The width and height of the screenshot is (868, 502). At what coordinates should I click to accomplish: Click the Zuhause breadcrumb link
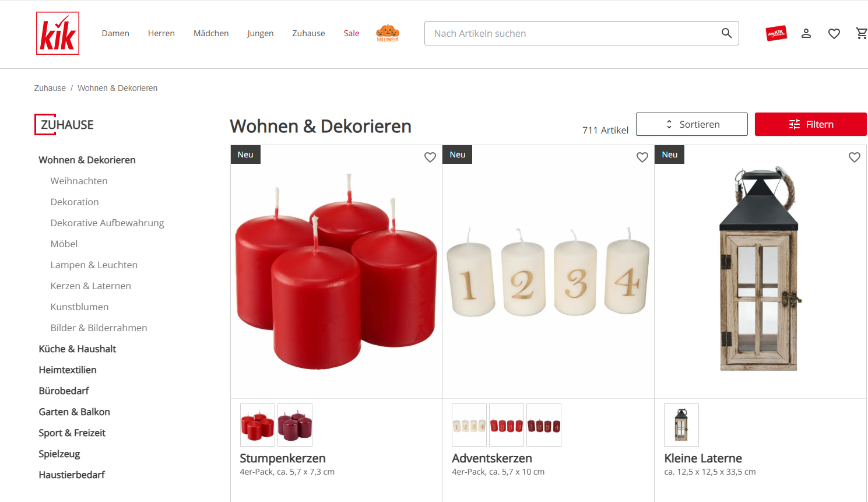(x=50, y=88)
